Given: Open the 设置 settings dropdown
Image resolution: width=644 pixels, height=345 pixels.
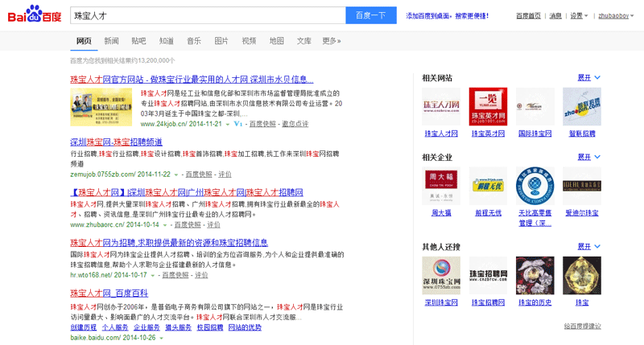Looking at the screenshot, I should point(579,15).
